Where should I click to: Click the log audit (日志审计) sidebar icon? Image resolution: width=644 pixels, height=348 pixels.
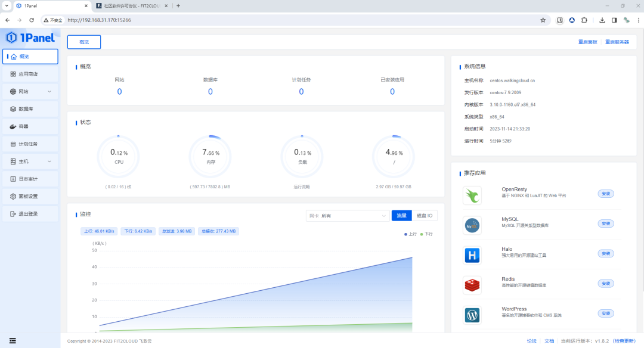click(x=13, y=179)
